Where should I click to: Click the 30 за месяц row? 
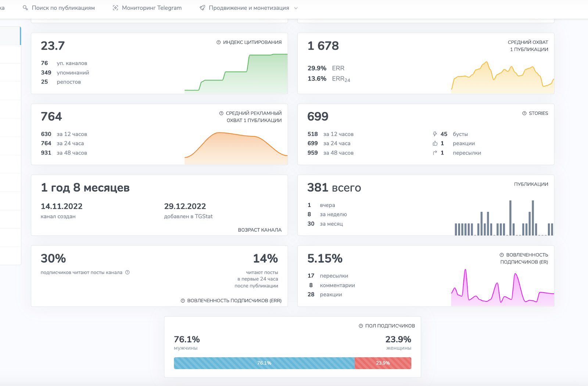(325, 224)
